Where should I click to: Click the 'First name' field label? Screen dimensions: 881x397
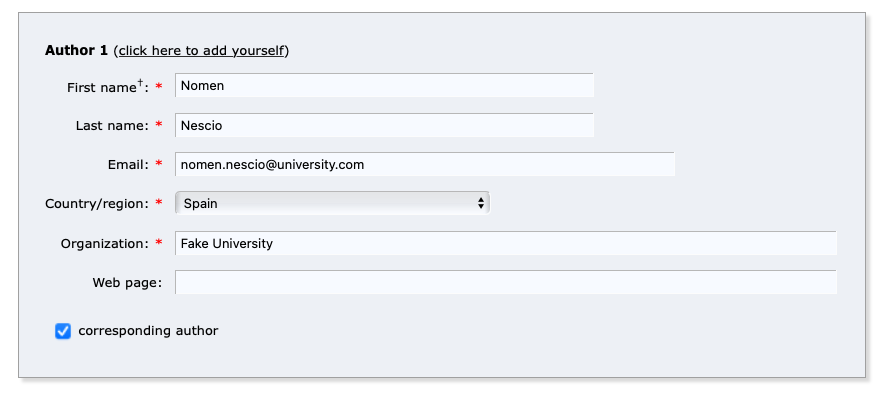(x=101, y=88)
